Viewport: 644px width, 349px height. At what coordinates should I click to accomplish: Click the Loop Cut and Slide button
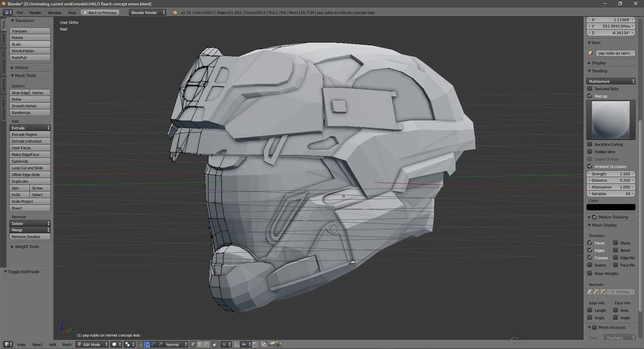[30, 168]
